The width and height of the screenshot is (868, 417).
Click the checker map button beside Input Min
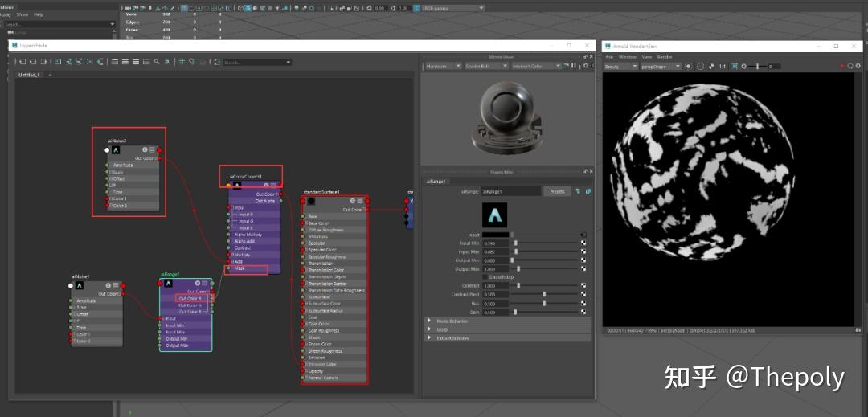coord(583,243)
